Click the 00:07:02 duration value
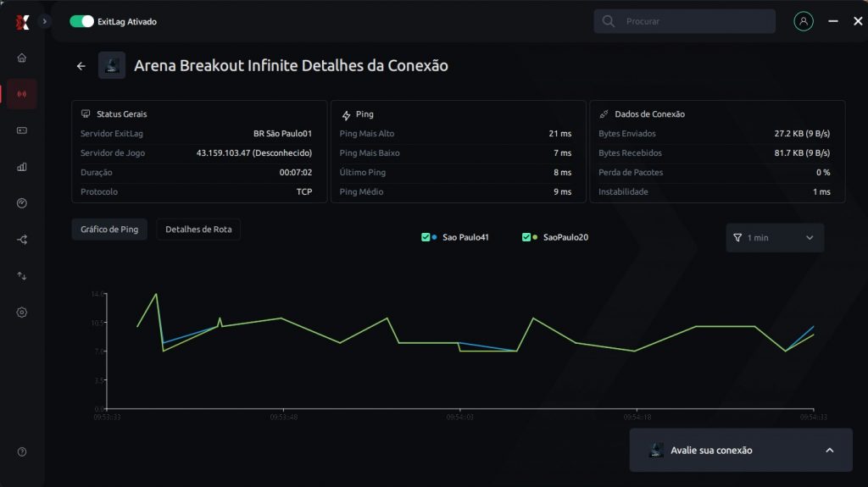This screenshot has height=487, width=868. 296,172
